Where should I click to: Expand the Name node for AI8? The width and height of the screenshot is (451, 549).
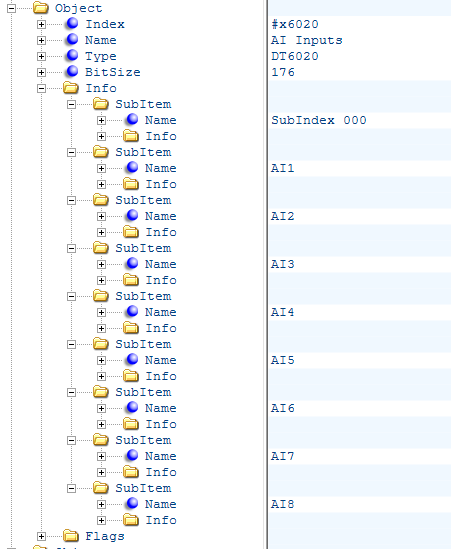click(101, 504)
